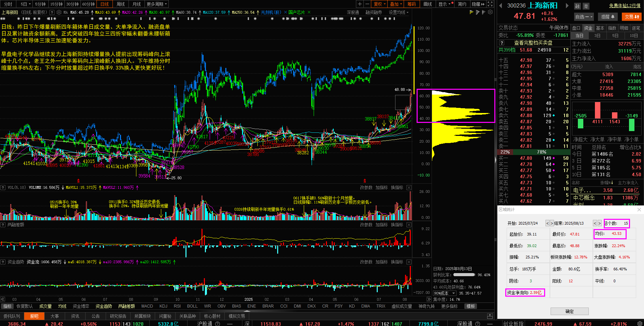This screenshot has height=326, width=644.
Task: Click 查看完整档买卖盘 link
Action: [x=533, y=43]
